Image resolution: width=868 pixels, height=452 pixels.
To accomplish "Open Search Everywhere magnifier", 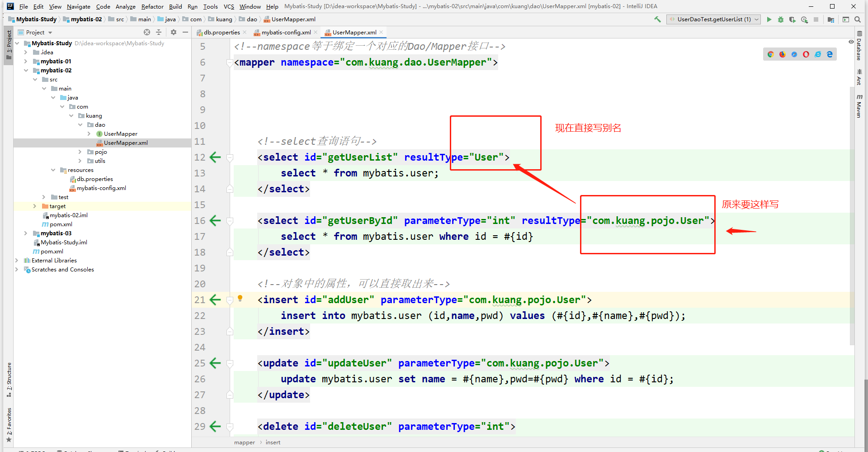I will [857, 19].
